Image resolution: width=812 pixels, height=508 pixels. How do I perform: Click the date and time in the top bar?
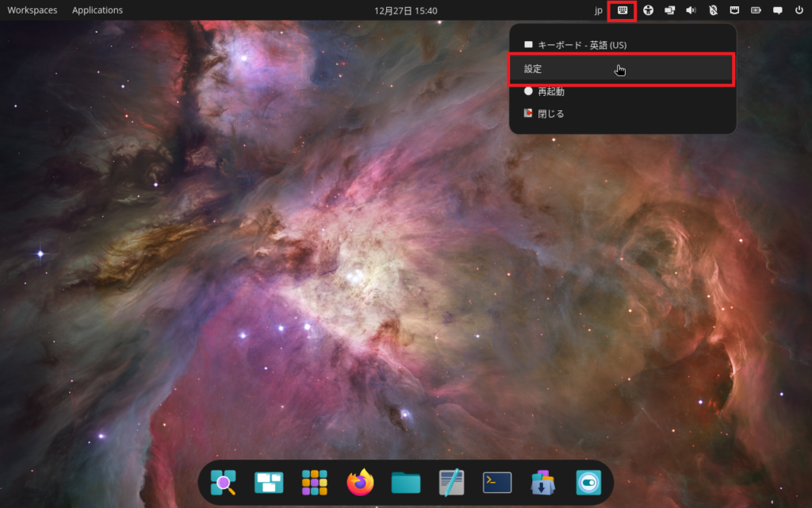click(405, 10)
